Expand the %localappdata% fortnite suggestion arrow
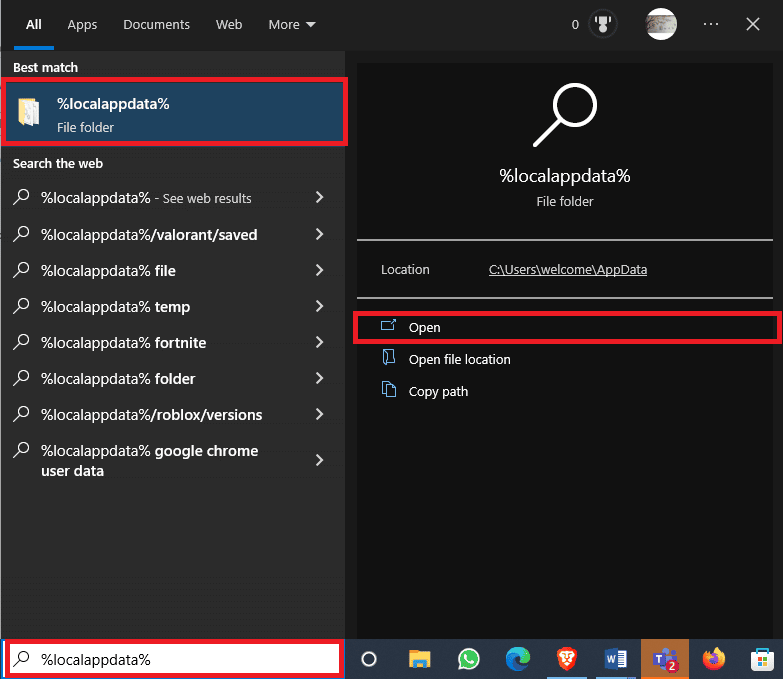 click(319, 343)
